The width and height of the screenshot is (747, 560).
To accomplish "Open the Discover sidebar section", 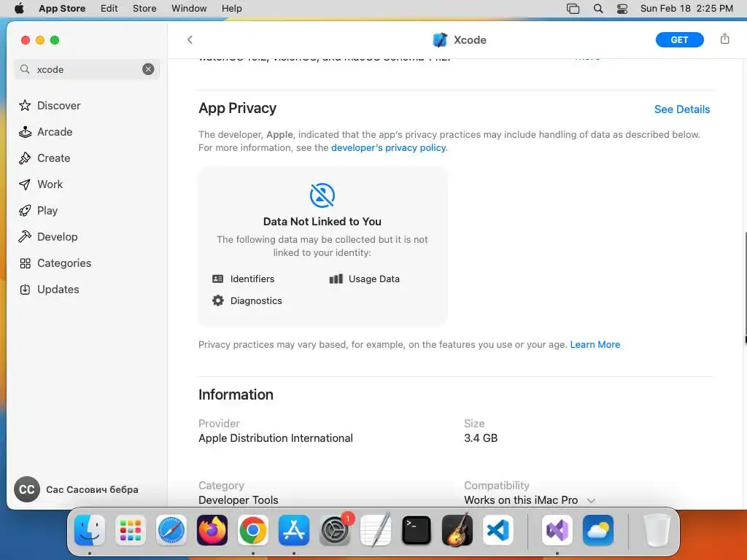I will point(50,105).
